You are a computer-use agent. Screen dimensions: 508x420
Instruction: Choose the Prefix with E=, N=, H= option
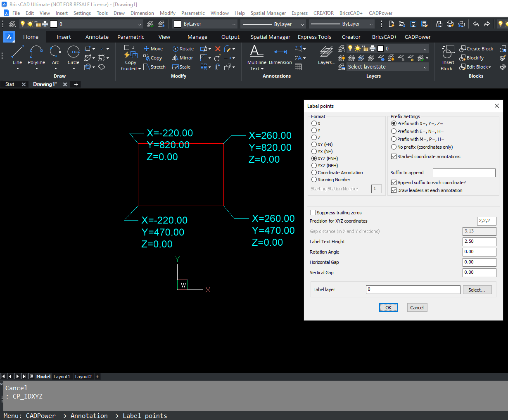(394, 131)
